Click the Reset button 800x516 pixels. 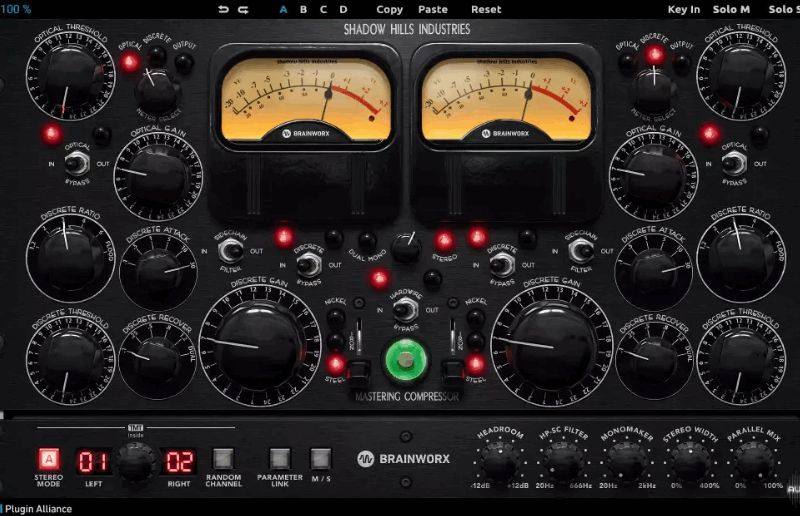pyautogui.click(x=486, y=9)
